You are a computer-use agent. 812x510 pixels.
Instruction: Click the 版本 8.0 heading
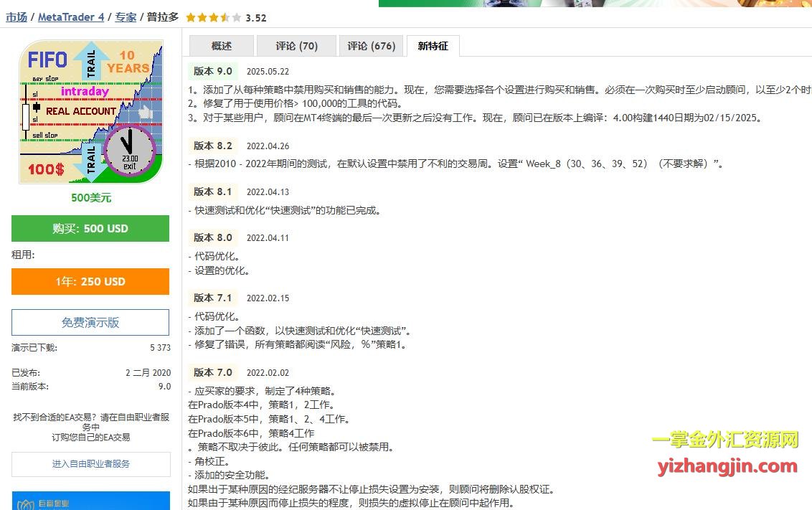coord(213,237)
